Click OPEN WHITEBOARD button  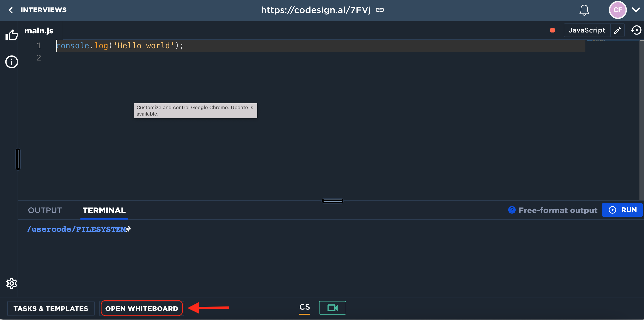142,308
